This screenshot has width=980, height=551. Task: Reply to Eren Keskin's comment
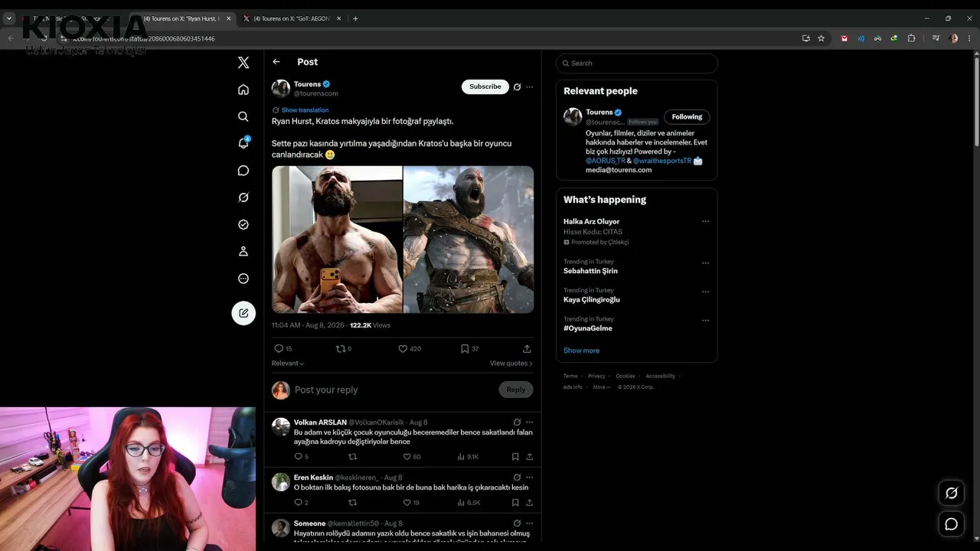point(302,503)
